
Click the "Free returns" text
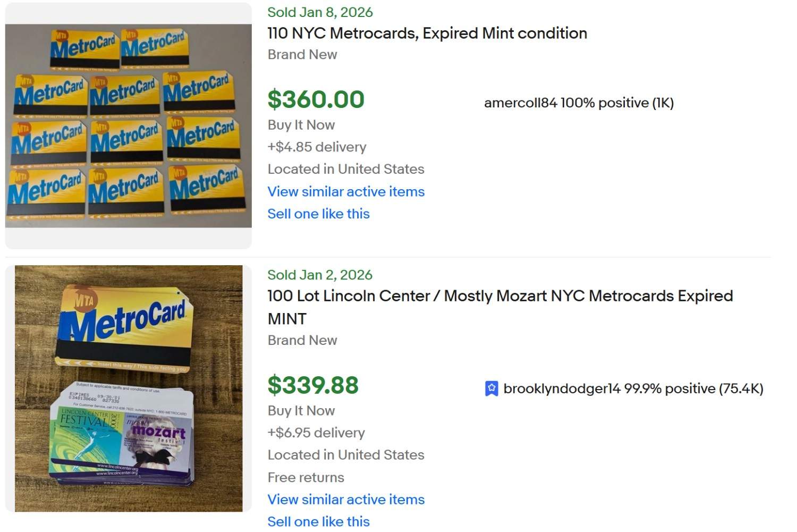(306, 477)
